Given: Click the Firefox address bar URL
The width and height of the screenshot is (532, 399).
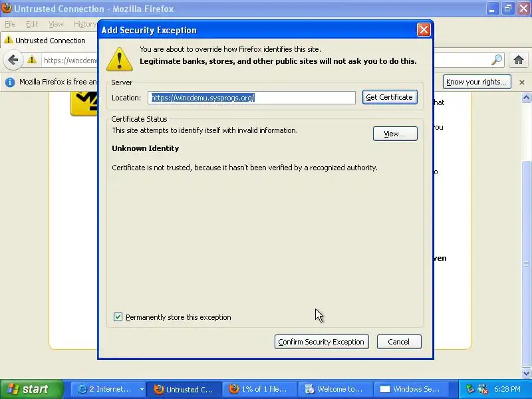Looking at the screenshot, I should point(70,61).
